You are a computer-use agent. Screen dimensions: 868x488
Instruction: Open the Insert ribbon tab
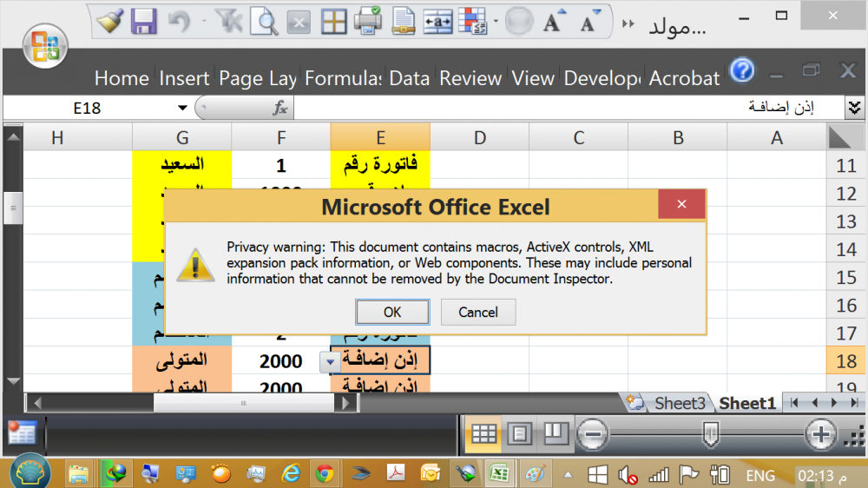(184, 78)
